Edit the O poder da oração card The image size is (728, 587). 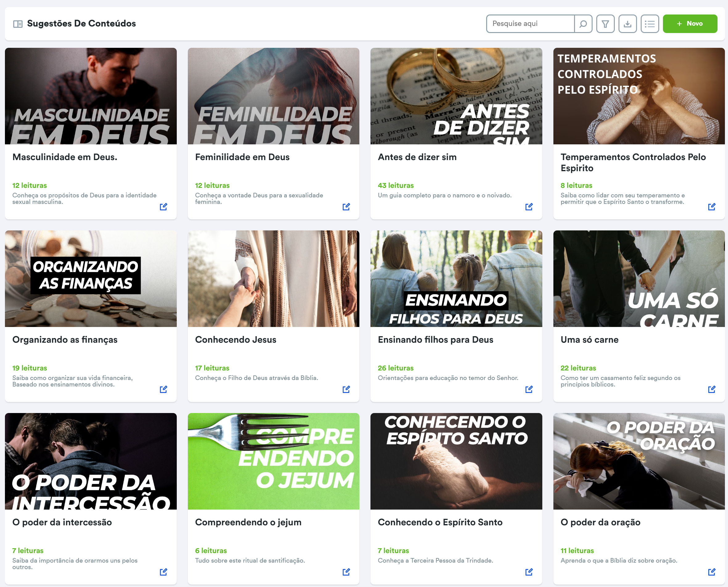711,572
